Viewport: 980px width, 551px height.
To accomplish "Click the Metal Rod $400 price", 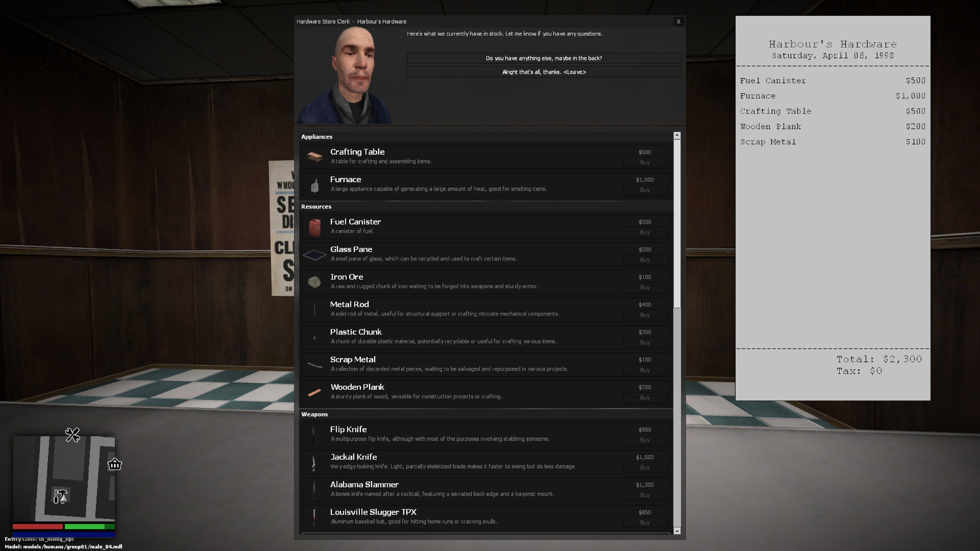I will (645, 305).
